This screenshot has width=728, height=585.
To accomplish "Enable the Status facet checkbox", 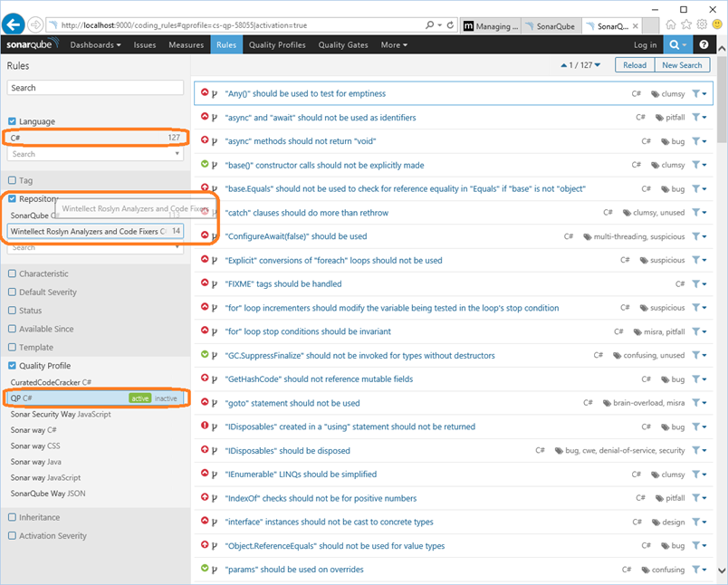I will pyautogui.click(x=12, y=311).
